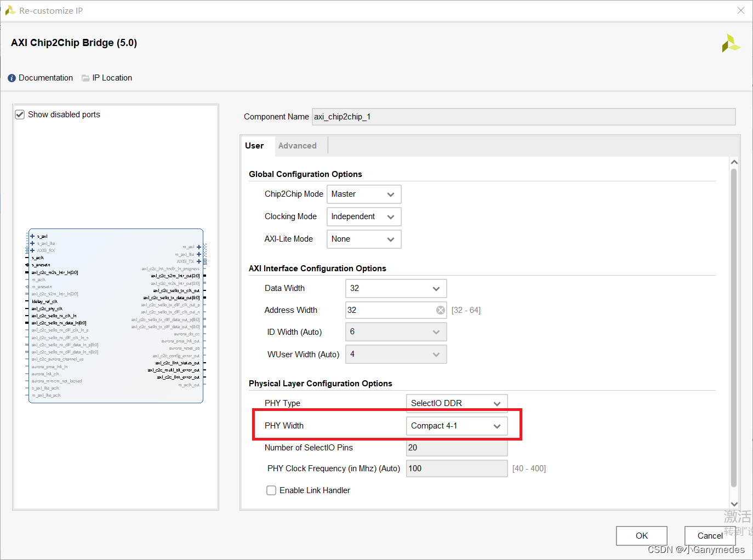This screenshot has height=560, width=753.
Task: Select the axi_c2c_selio_rx_clk_in port label
Action: coord(54,316)
